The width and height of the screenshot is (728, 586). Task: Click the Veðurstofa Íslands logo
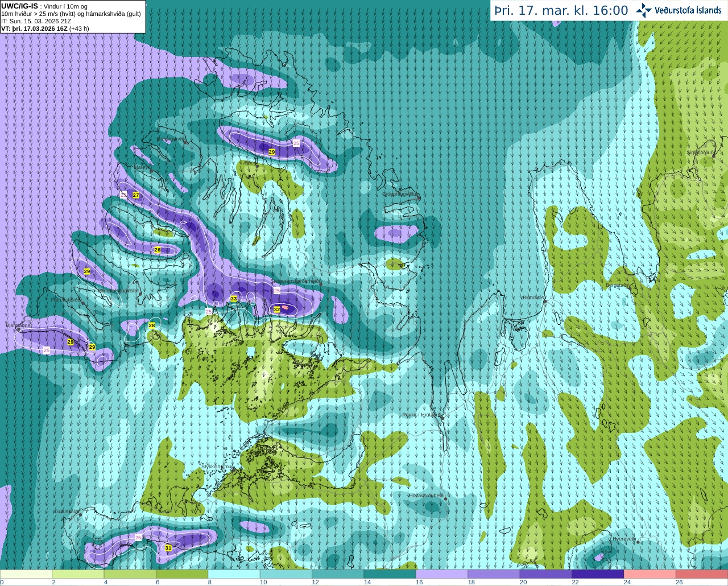[679, 10]
